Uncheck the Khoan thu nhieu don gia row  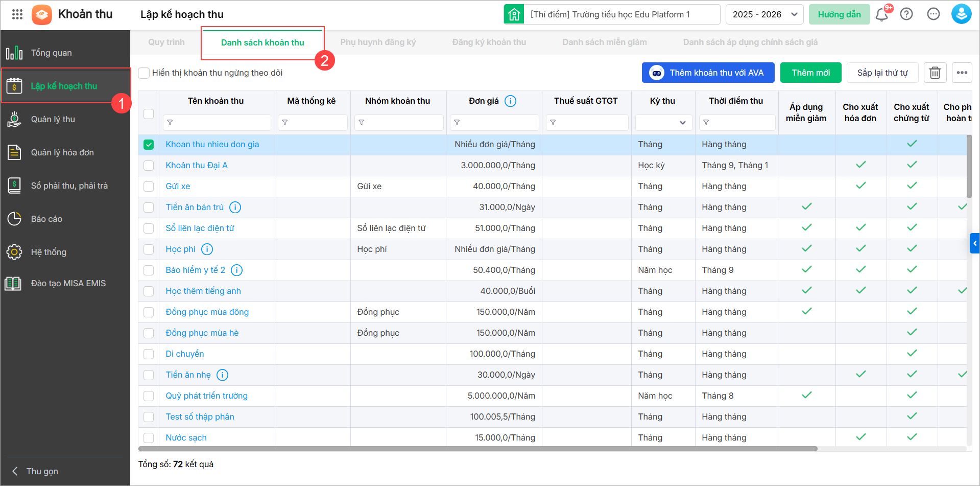149,145
